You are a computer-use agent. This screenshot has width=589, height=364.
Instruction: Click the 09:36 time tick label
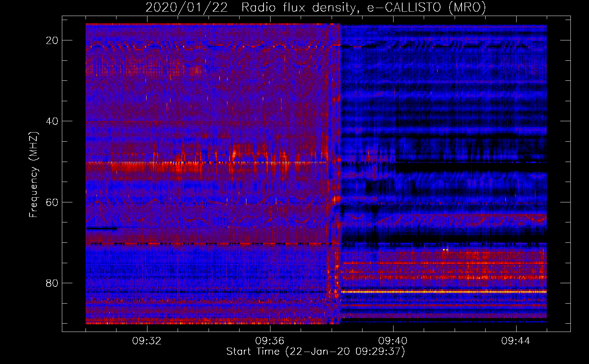pyautogui.click(x=270, y=341)
